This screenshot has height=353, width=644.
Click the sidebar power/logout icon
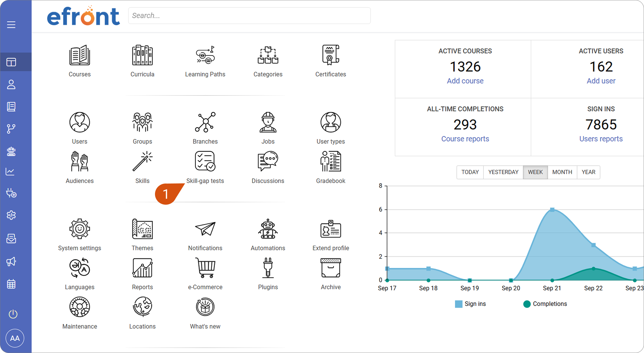coord(13,314)
